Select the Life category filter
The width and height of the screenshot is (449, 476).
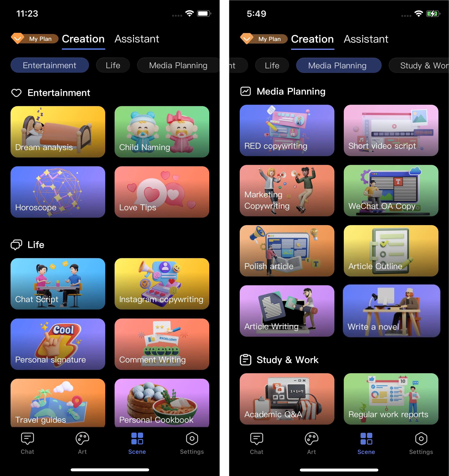[113, 65]
